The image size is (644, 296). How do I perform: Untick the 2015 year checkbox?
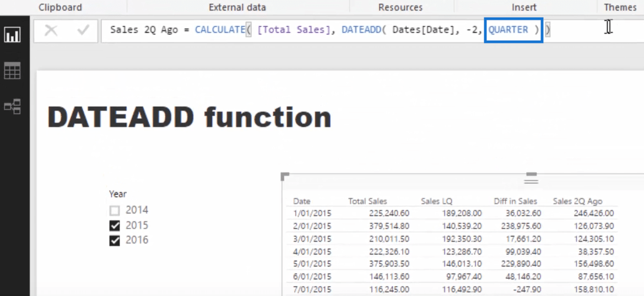[x=115, y=226]
